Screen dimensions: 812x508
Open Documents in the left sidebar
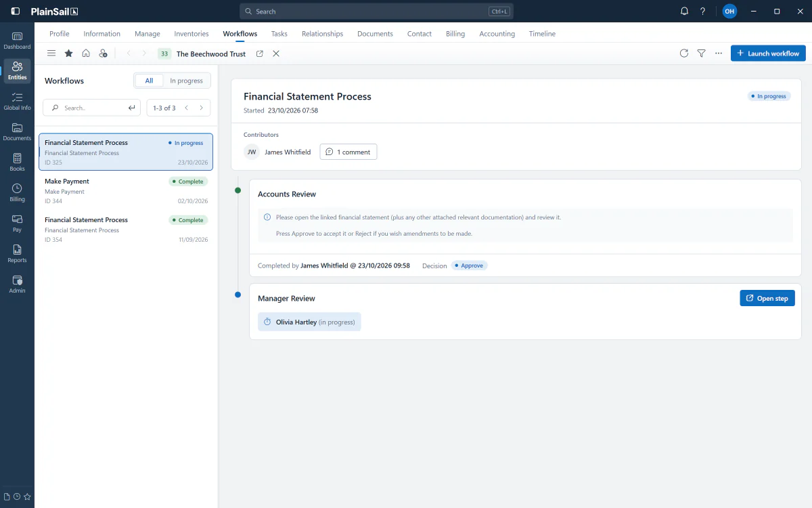click(17, 132)
